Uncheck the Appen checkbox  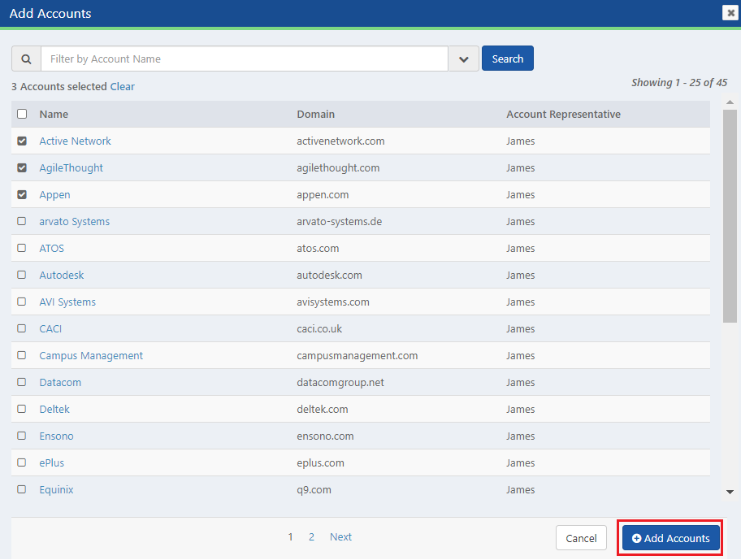tap(22, 195)
